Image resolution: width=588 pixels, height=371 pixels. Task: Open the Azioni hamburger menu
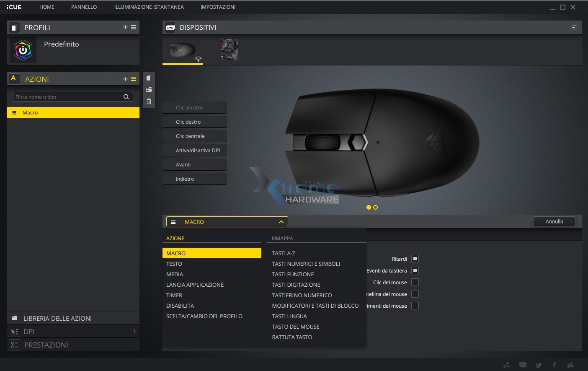tap(134, 79)
